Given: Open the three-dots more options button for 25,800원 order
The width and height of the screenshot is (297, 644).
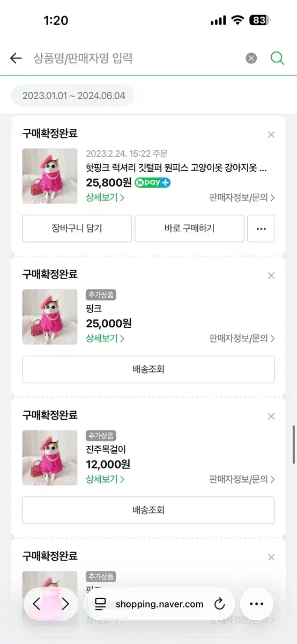Looking at the screenshot, I should [x=261, y=229].
